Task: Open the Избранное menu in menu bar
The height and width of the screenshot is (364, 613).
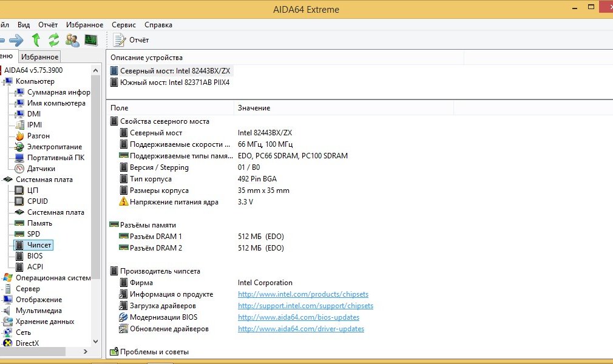Action: click(x=84, y=25)
